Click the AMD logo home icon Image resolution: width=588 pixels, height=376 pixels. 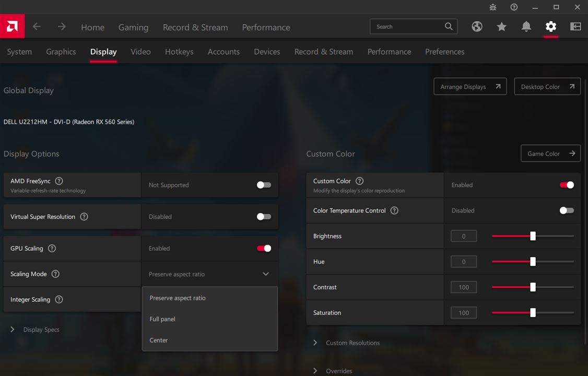pyautogui.click(x=12, y=26)
